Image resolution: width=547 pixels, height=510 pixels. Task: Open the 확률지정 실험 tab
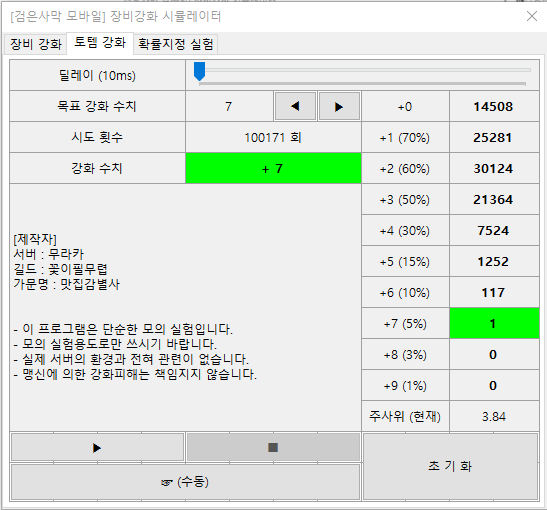(x=175, y=44)
